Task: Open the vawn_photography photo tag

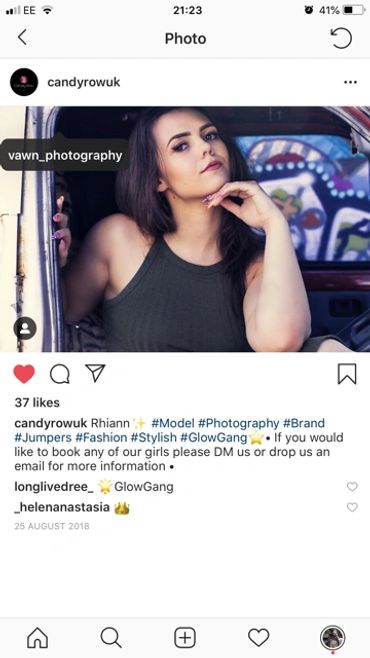Action: tap(65, 155)
